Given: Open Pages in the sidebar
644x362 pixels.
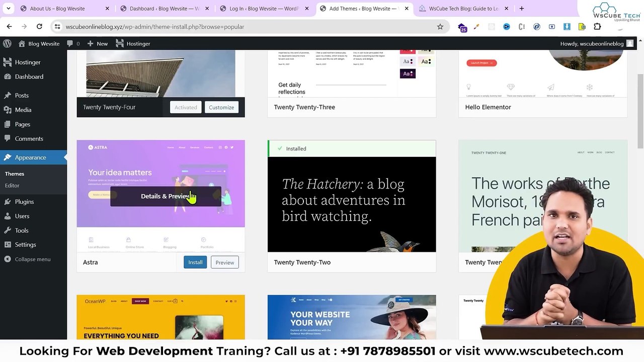Looking at the screenshot, I should tap(33, 124).
